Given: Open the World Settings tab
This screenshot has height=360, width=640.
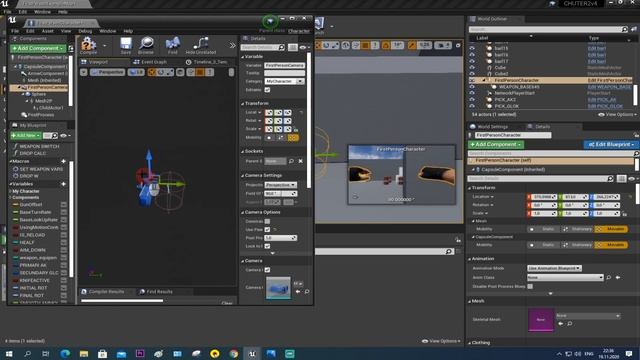Looking at the screenshot, I should pos(489,127).
